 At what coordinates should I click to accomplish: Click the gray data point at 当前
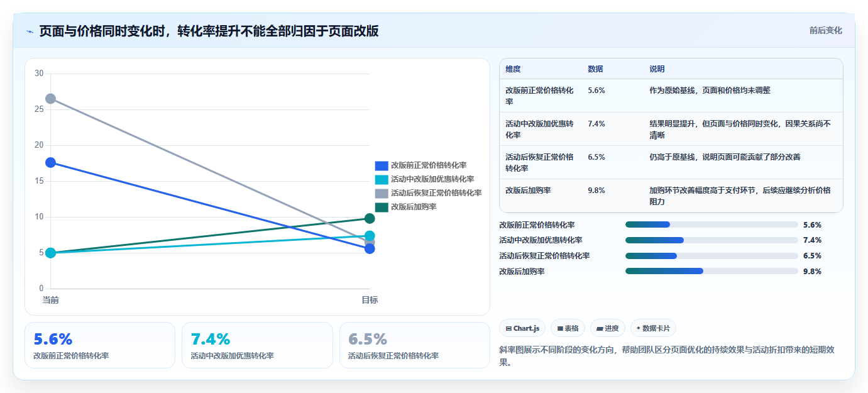point(50,99)
